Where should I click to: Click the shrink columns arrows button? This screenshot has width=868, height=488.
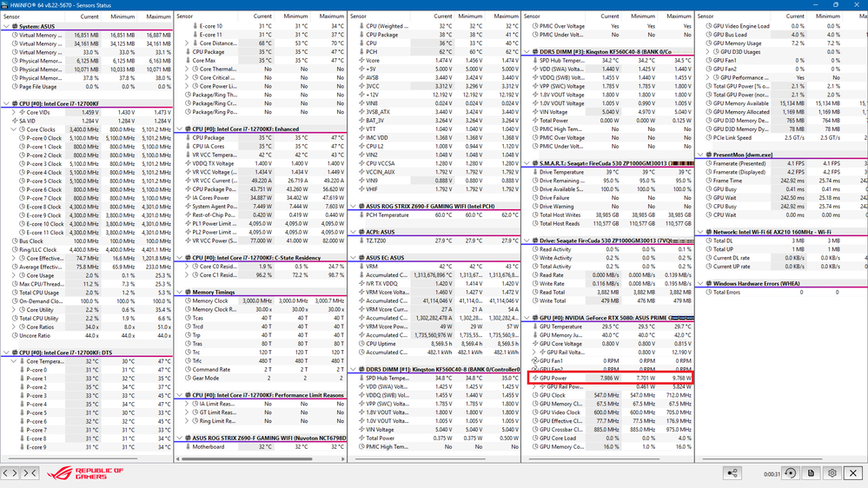click(30, 473)
